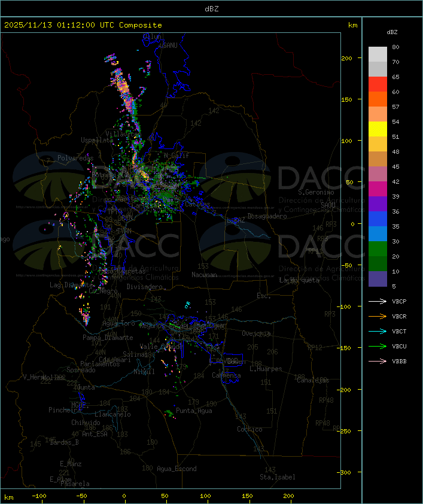
Task: Click the VBCR legend label
Action: 399,316
